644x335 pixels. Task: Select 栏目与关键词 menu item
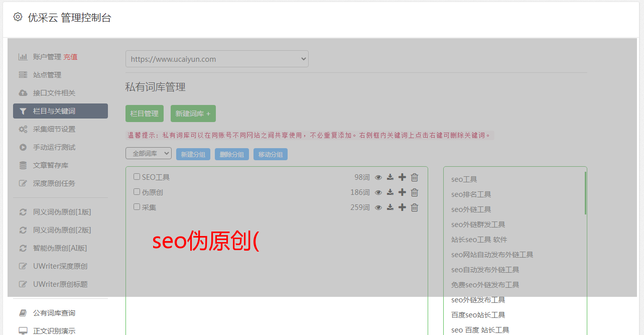click(x=60, y=111)
